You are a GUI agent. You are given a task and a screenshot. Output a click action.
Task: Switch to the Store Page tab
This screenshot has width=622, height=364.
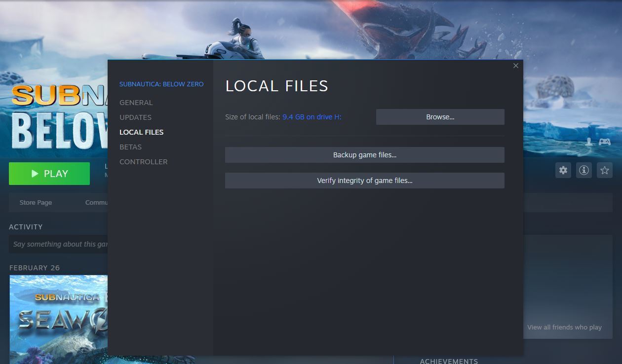click(x=36, y=202)
